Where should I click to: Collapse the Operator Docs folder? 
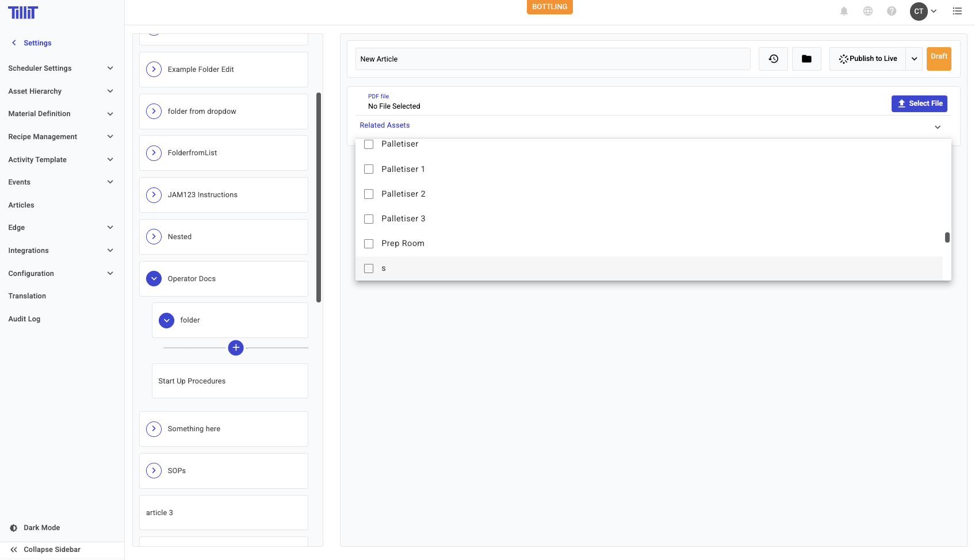(x=154, y=279)
